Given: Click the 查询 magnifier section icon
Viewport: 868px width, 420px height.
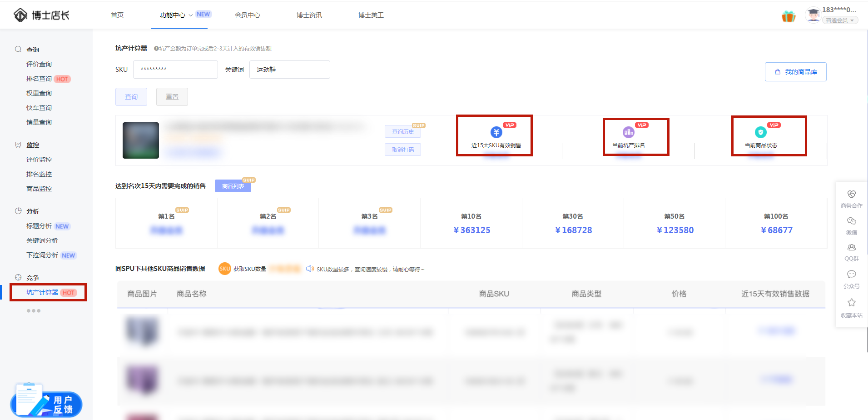Looking at the screenshot, I should coord(18,49).
